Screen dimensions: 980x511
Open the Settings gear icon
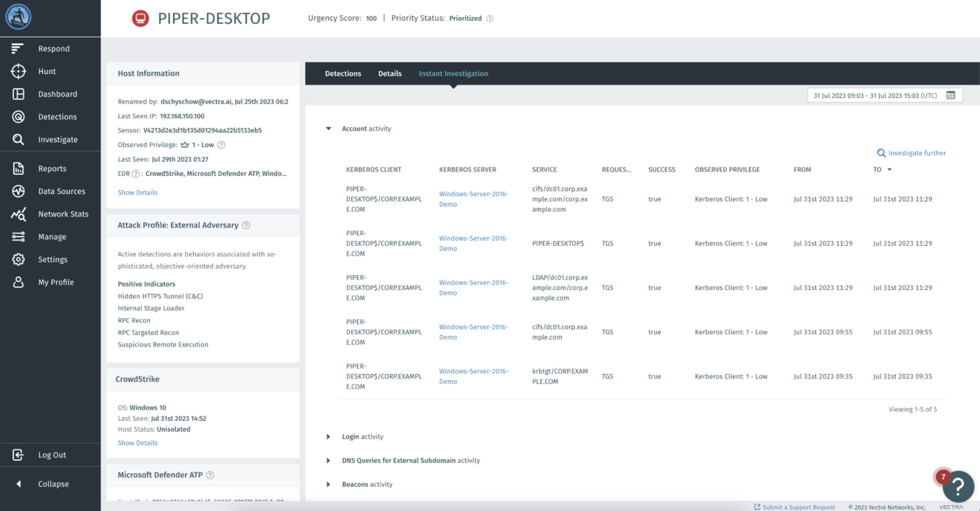[18, 259]
